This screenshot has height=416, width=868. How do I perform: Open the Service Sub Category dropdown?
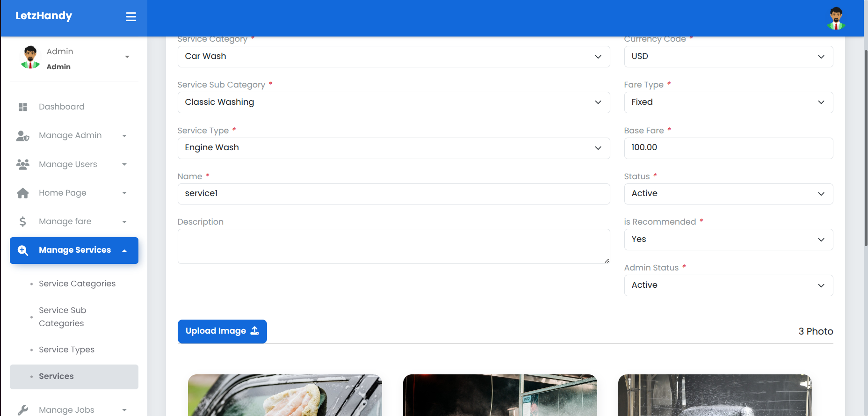(394, 102)
